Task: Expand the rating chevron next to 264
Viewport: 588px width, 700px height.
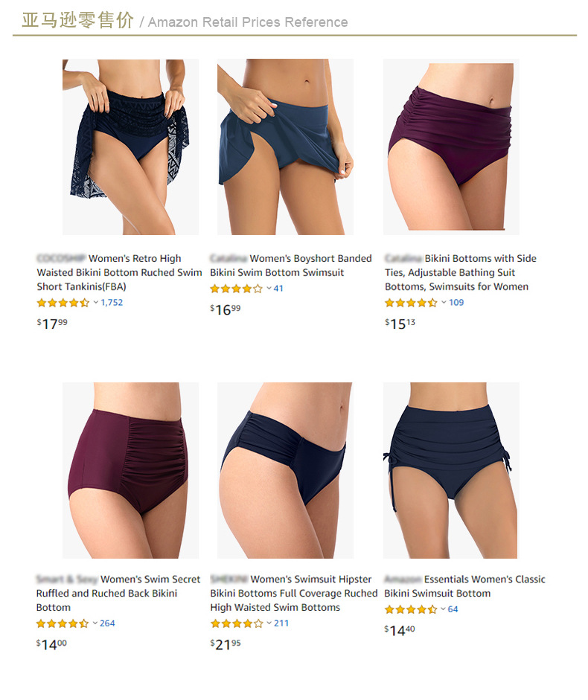Action: coord(95,623)
